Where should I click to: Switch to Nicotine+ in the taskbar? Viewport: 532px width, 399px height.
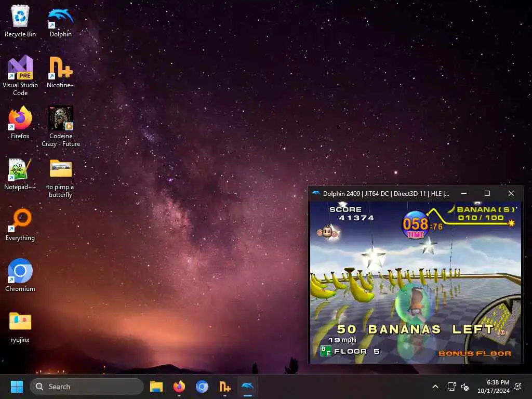tap(224, 387)
